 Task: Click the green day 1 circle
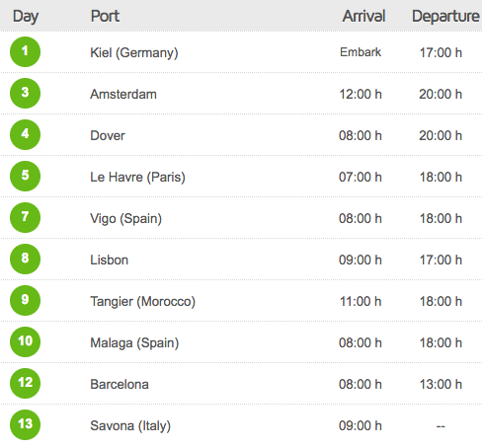(x=25, y=52)
